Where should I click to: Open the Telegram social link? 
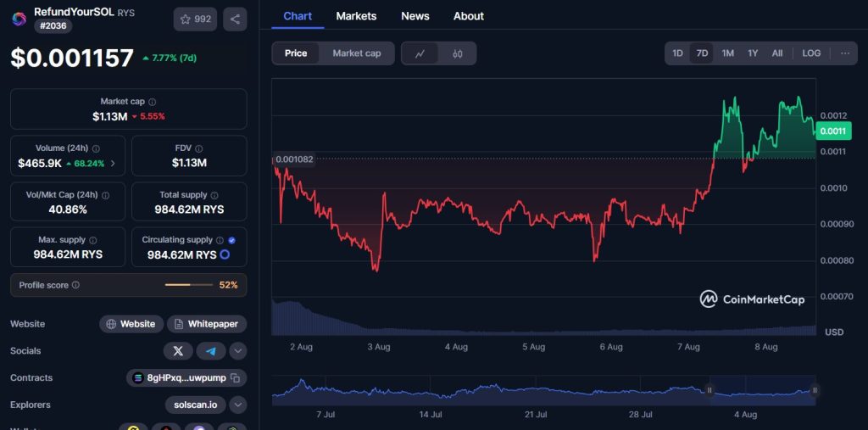tap(211, 351)
